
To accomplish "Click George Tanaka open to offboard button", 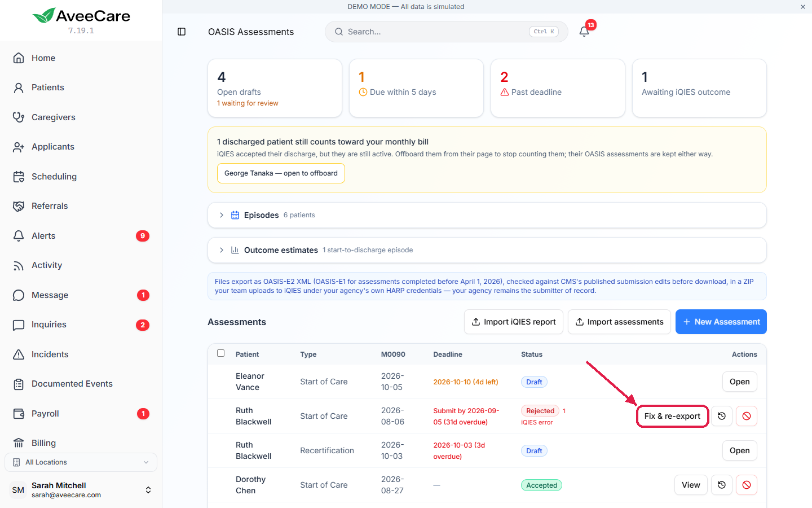I will [281, 173].
